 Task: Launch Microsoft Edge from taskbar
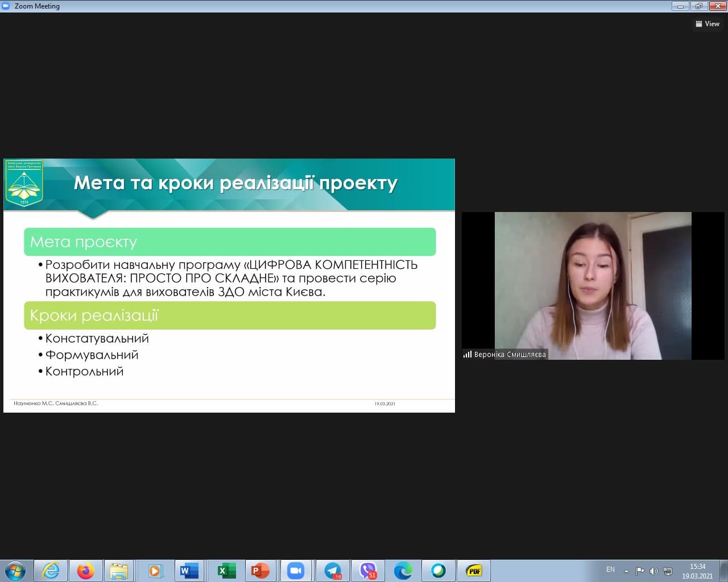403,571
